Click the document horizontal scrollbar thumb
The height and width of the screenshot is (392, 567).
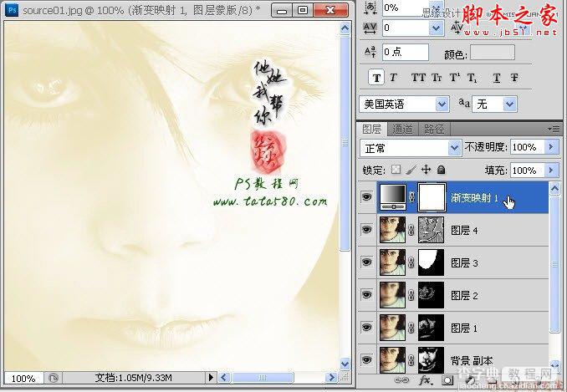(263, 378)
